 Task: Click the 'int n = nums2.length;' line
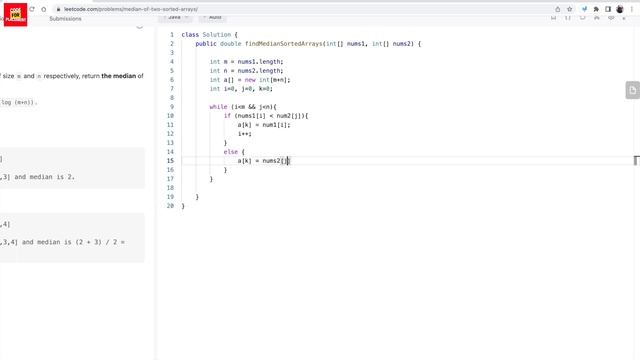pos(247,71)
